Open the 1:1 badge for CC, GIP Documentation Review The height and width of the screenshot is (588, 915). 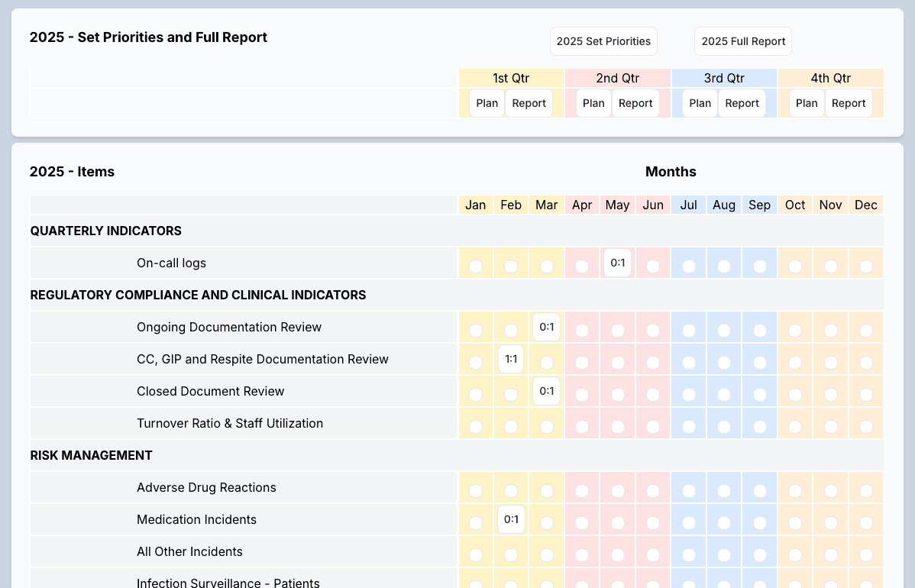point(511,359)
